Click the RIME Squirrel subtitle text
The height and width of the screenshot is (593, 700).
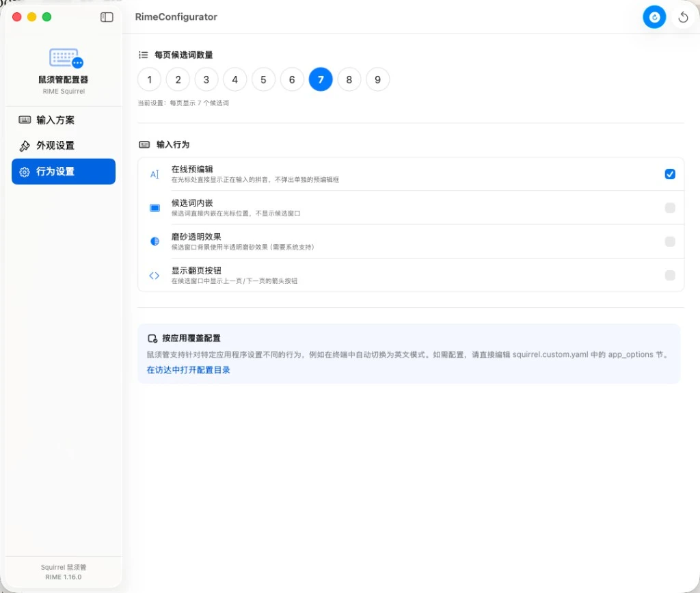[64, 91]
